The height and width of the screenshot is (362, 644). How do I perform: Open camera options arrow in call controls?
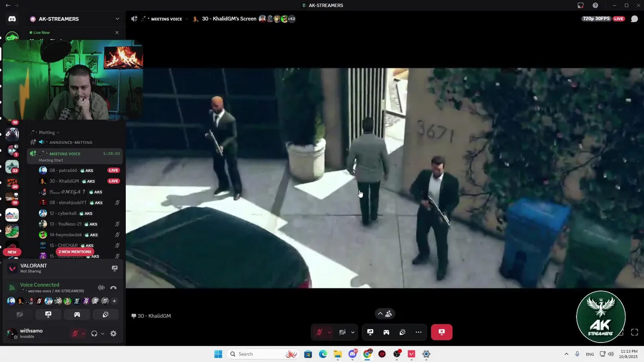(x=353, y=332)
